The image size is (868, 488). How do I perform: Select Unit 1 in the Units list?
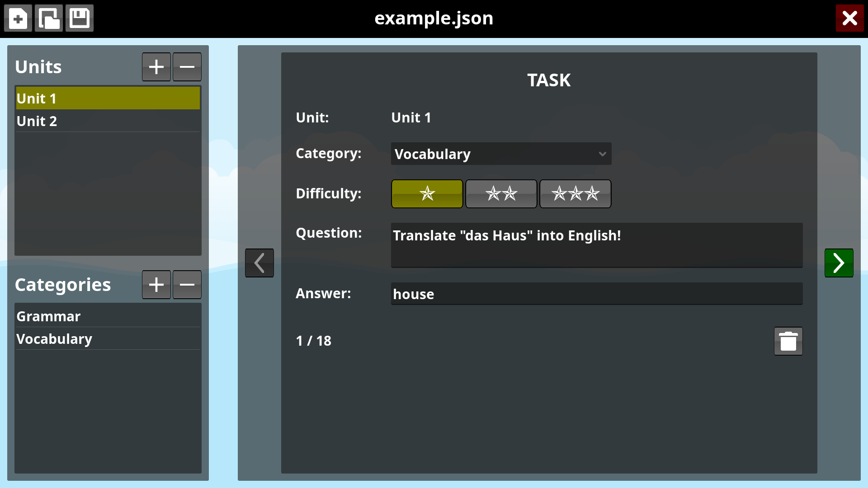pos(108,99)
